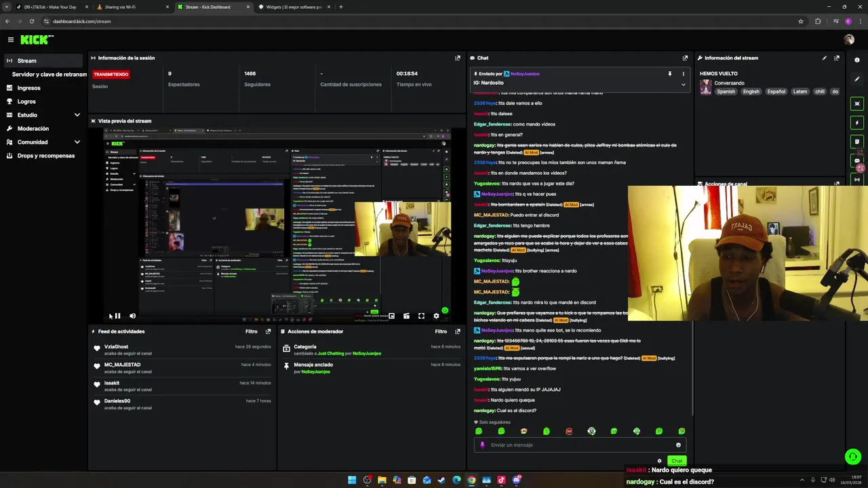
Task: Open pinned message three-dot options
Action: click(683, 74)
